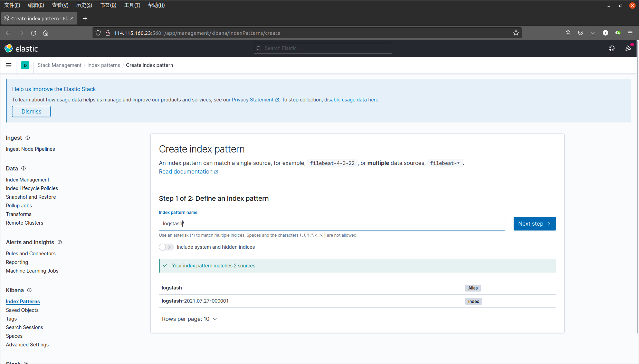The height and width of the screenshot is (364, 639).
Task: Dismiss the usage data banner
Action: (x=31, y=111)
